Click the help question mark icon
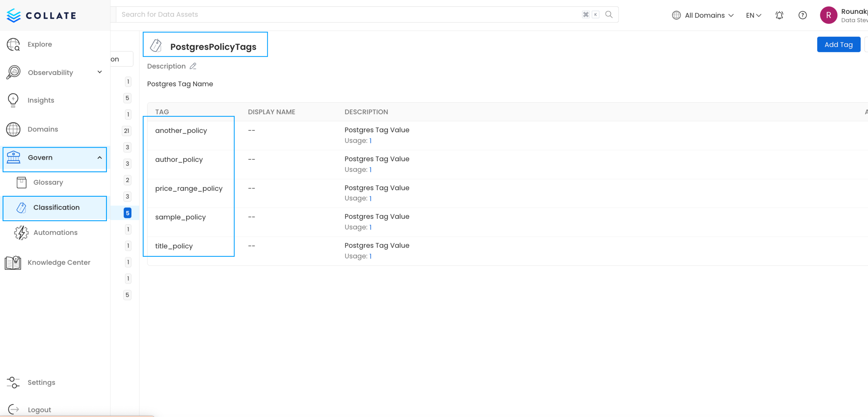This screenshot has width=868, height=417. tap(802, 15)
